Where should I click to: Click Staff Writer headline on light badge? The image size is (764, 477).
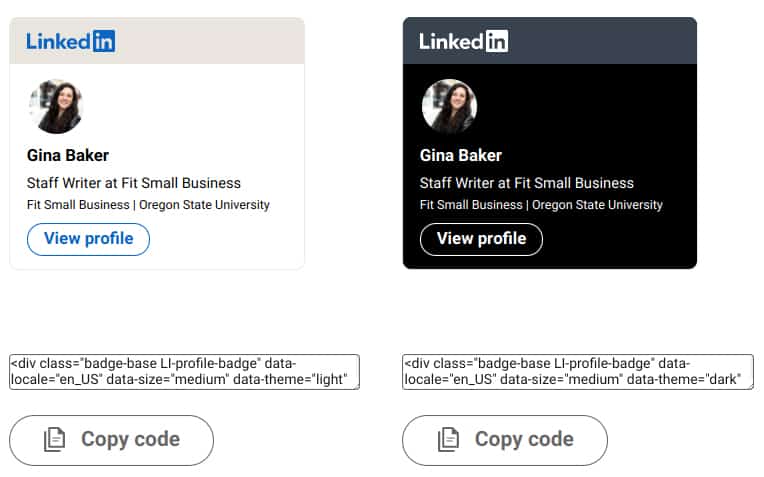pos(134,183)
